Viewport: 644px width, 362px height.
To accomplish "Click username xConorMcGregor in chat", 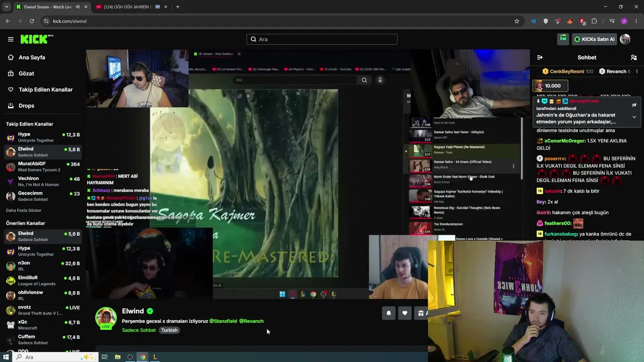I will tap(565, 141).
